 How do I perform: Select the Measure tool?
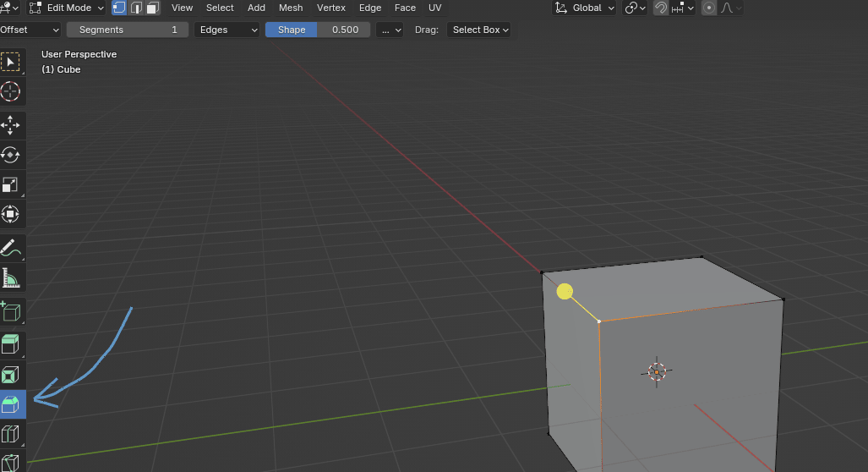coord(11,277)
